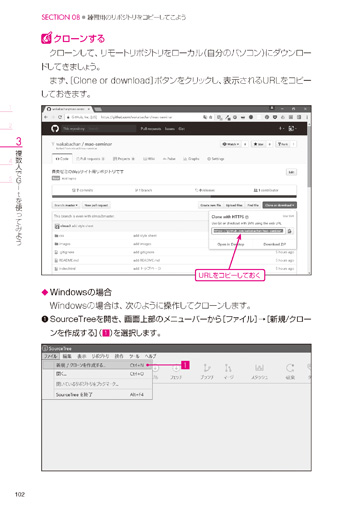
Task: Click the browser back arrow
Action: (46, 117)
